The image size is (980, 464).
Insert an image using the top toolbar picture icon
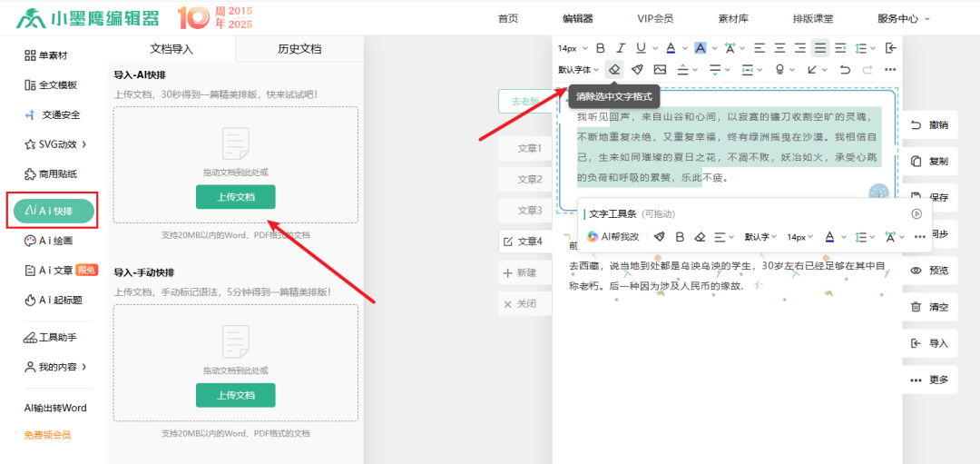(x=660, y=69)
